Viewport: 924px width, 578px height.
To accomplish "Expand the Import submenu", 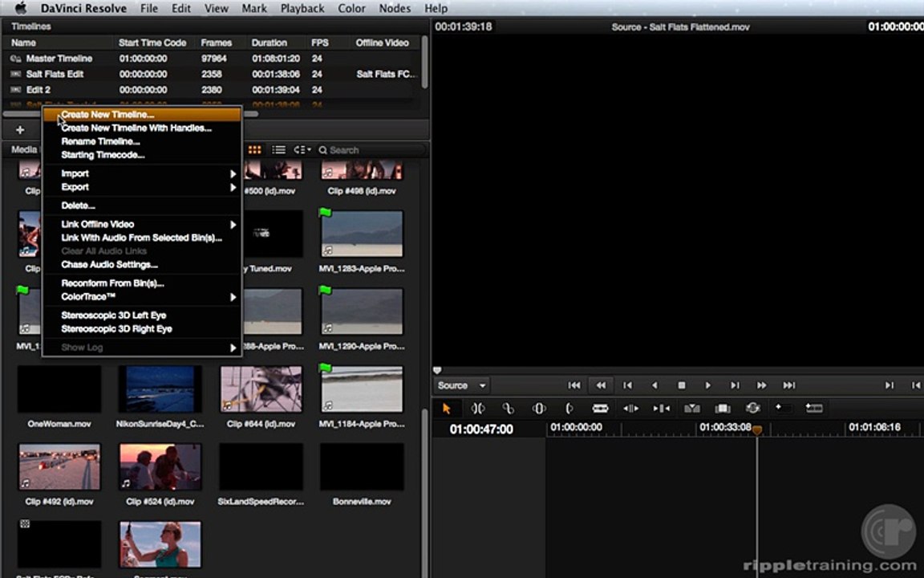I will coord(141,173).
